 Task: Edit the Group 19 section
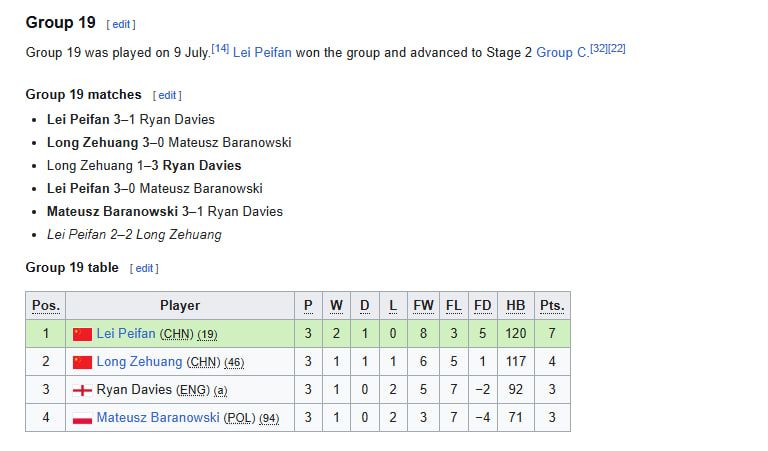point(121,24)
